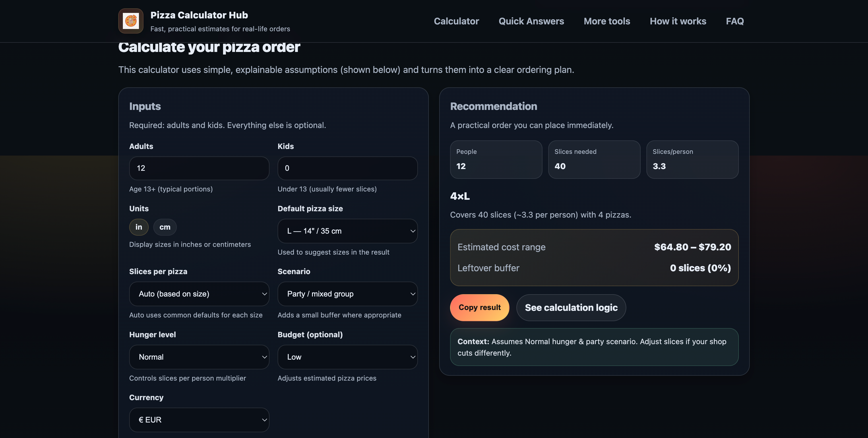Viewport: 868px width, 438px height.
Task: Go to How it works
Action: pos(678,21)
